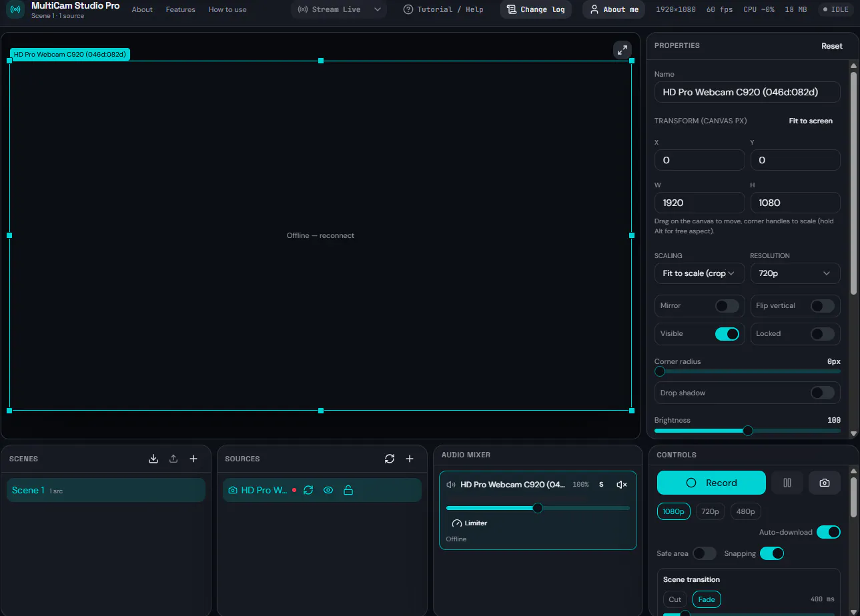Select 1080p recording quality
This screenshot has height=616, width=860.
[674, 511]
